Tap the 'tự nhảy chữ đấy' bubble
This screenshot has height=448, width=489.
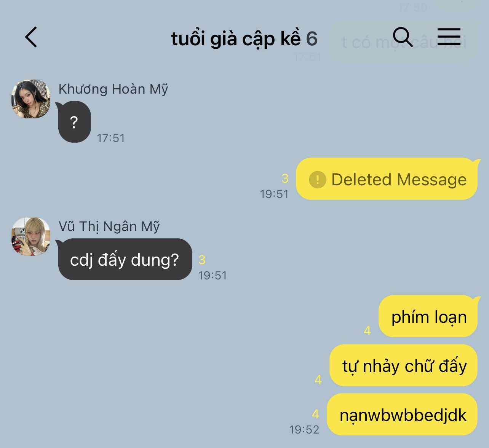point(403,365)
